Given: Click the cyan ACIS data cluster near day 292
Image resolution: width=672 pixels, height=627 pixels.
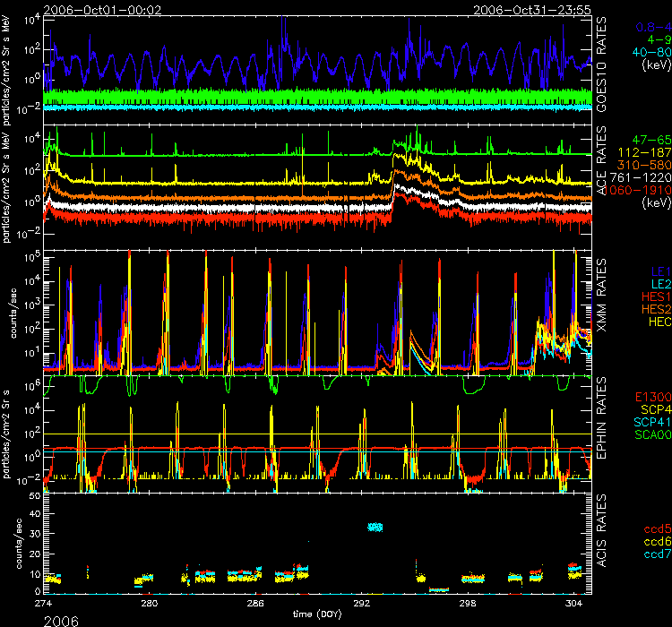Looking at the screenshot, I should [376, 527].
